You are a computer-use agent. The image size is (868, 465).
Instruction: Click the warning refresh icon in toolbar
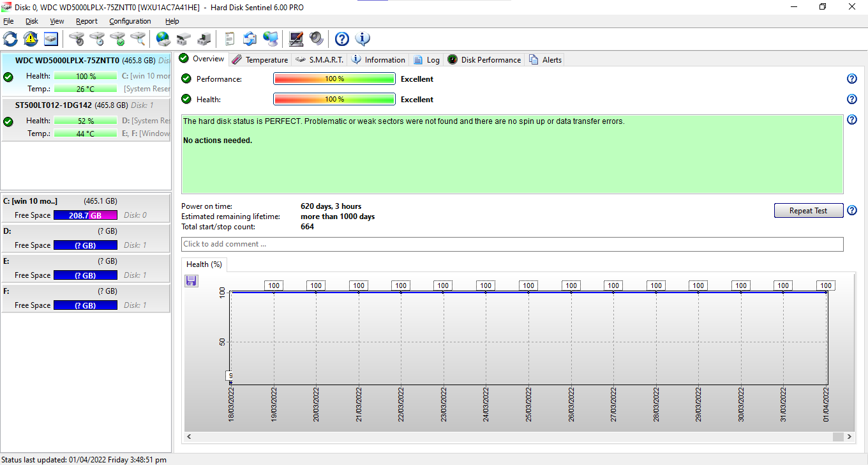[31, 39]
